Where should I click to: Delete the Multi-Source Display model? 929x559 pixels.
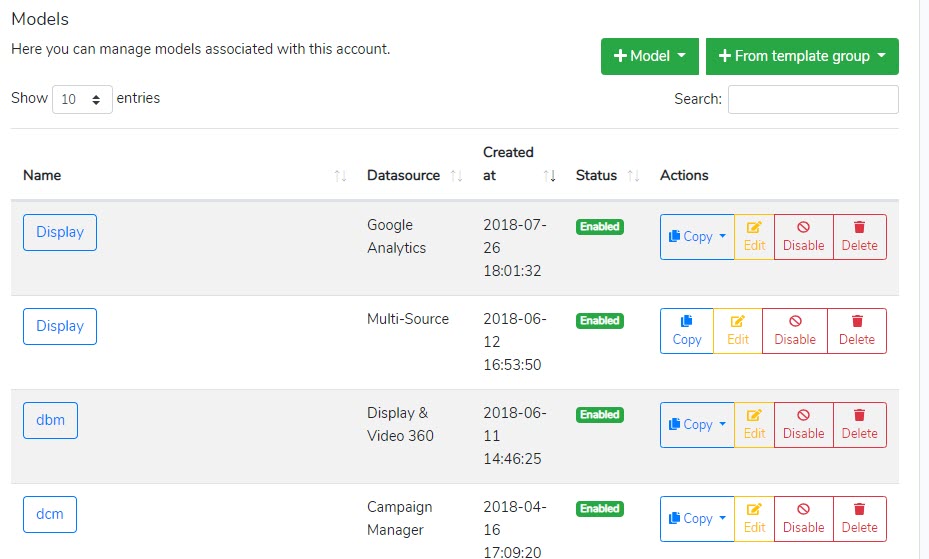(x=857, y=331)
